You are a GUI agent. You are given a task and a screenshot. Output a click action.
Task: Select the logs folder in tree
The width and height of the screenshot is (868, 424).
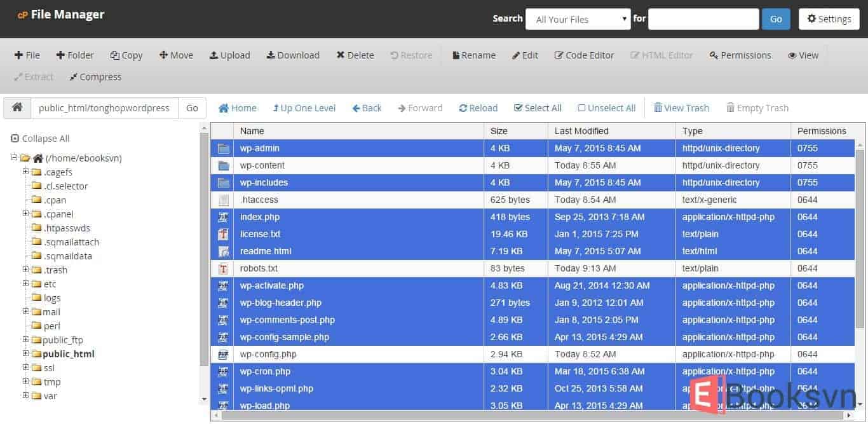tap(52, 298)
